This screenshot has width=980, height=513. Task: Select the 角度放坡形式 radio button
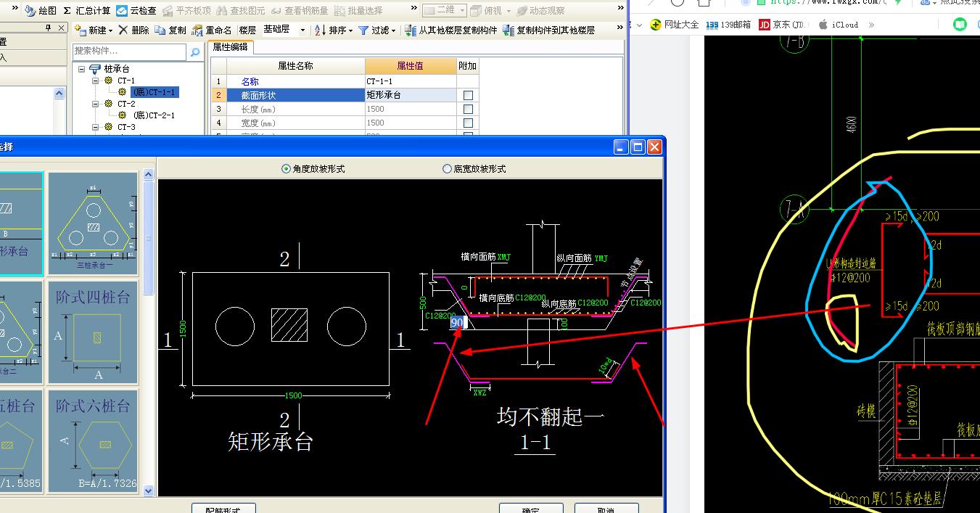click(x=286, y=168)
